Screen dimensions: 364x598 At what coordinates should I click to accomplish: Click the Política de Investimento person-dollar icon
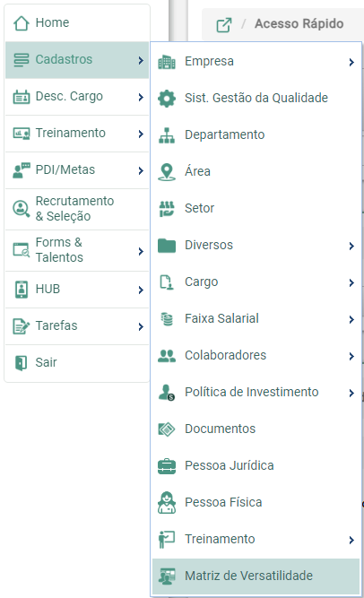click(167, 393)
